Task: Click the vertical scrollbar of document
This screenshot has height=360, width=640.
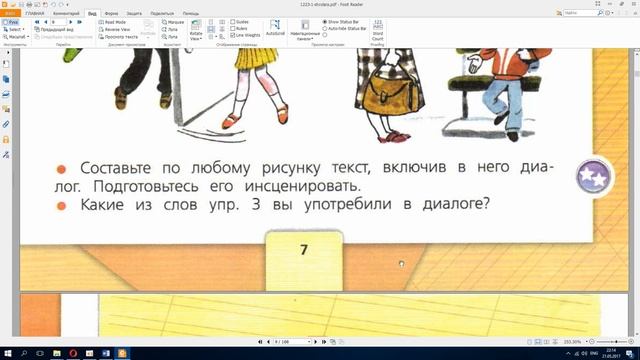Action: [x=637, y=192]
